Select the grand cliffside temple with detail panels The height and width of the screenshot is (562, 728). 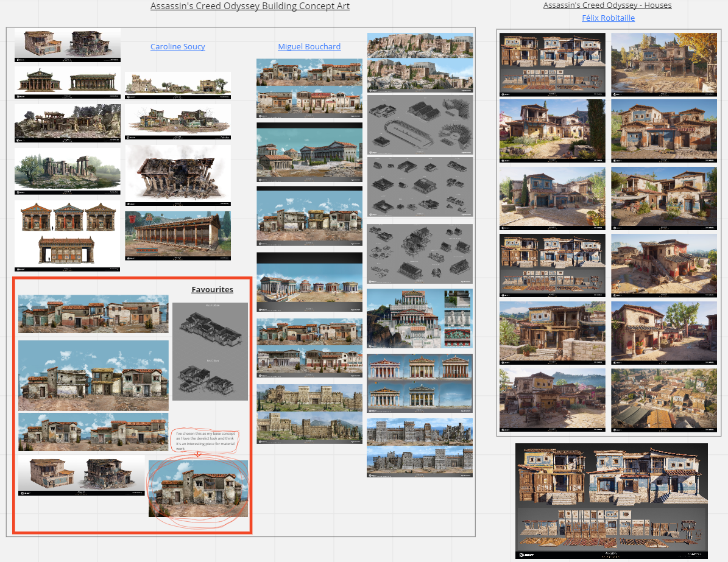coord(420,319)
